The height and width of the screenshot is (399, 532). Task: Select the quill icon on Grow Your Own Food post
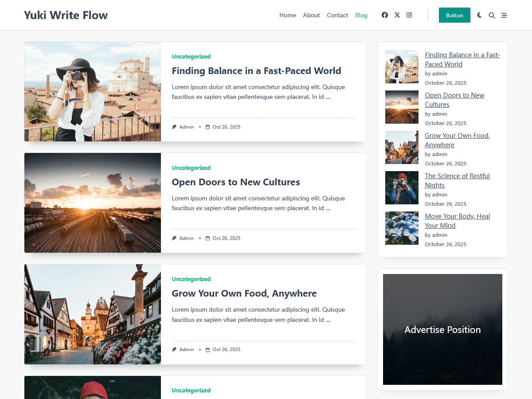pos(174,349)
